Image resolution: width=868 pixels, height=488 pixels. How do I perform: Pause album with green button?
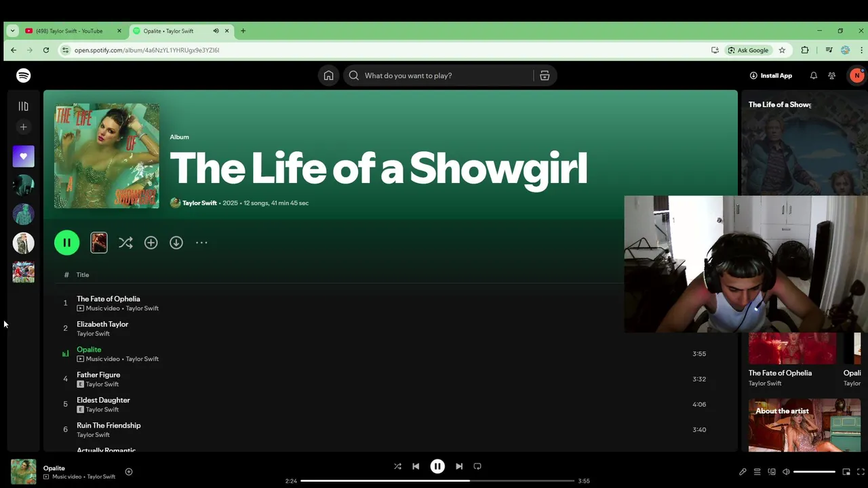click(66, 243)
